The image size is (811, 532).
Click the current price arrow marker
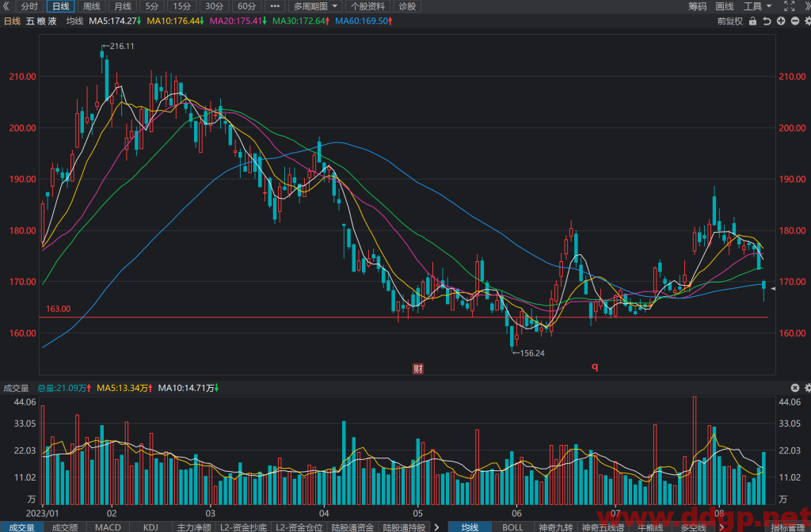click(773, 288)
